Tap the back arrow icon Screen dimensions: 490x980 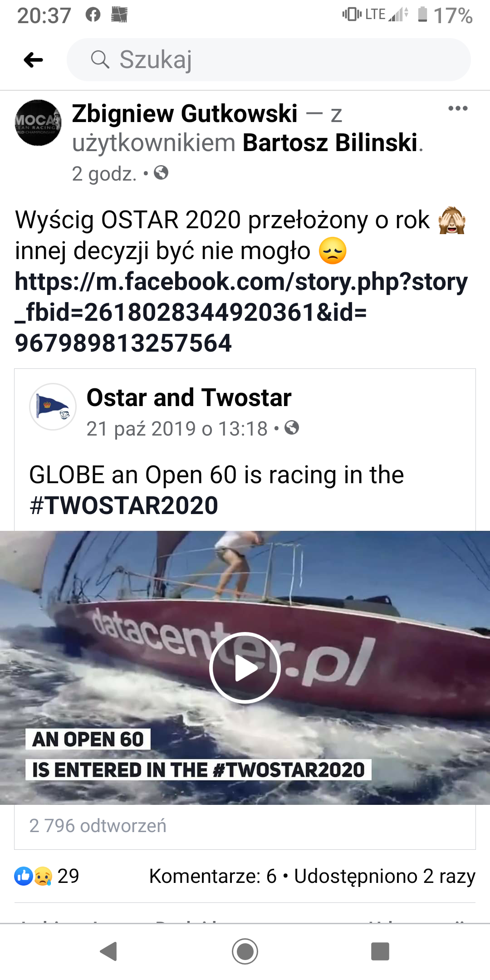pyautogui.click(x=33, y=60)
